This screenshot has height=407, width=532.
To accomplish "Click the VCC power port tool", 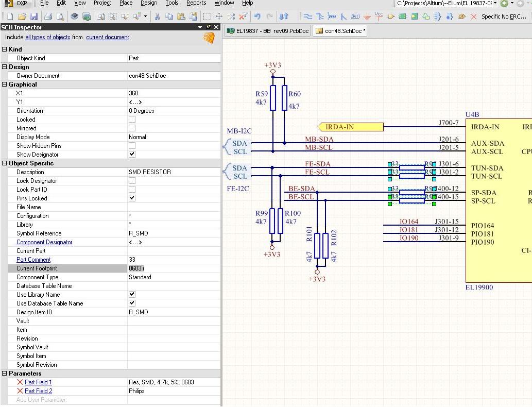I will (379, 16).
